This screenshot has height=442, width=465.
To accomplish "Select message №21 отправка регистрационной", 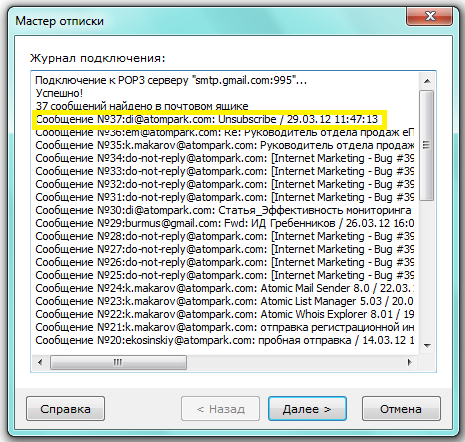I will [x=225, y=327].
